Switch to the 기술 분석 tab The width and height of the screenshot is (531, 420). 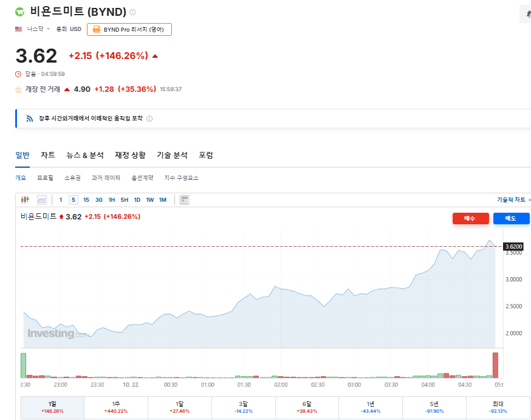(172, 155)
